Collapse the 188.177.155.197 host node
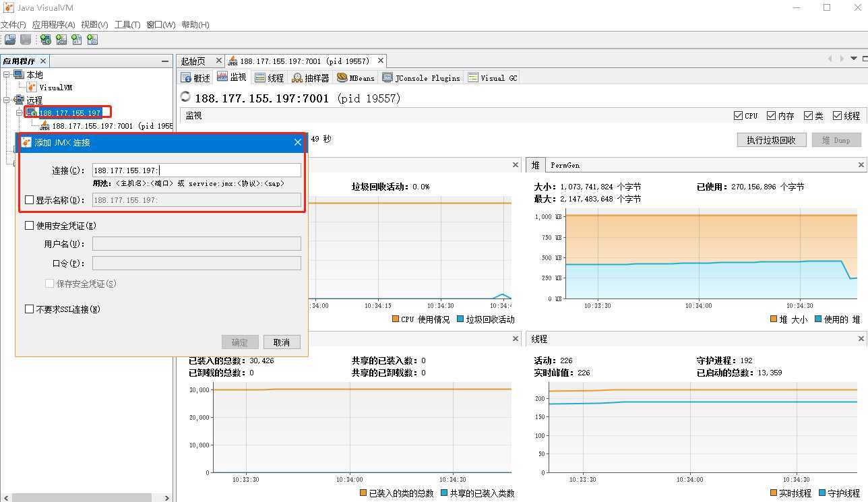The height and width of the screenshot is (502, 868). [20, 113]
